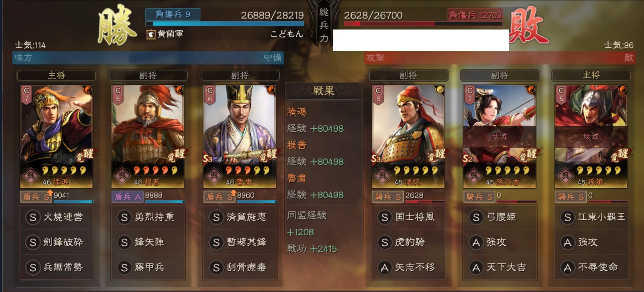
Task: Select the 剣鋒破砕 skill entry
Action: (x=57, y=242)
